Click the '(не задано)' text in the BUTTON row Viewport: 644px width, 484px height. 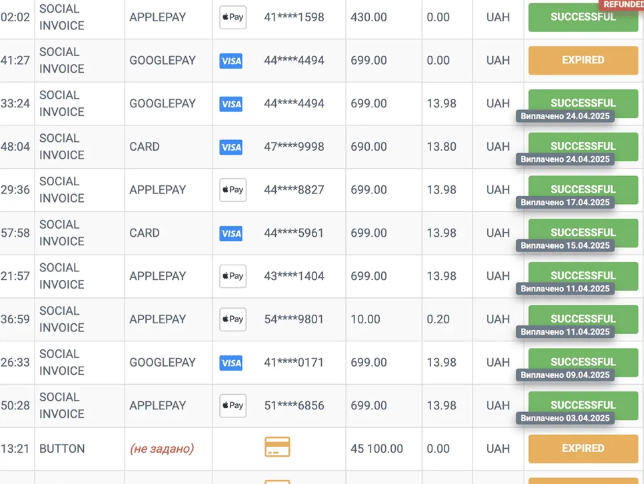[x=162, y=449]
